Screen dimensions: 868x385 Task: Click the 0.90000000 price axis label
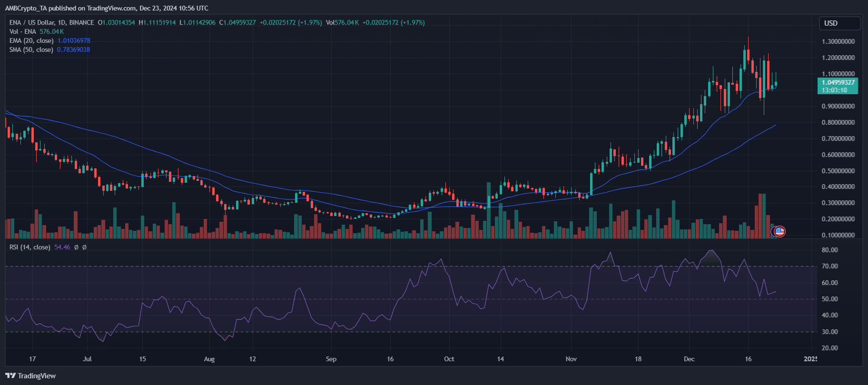tap(838, 106)
